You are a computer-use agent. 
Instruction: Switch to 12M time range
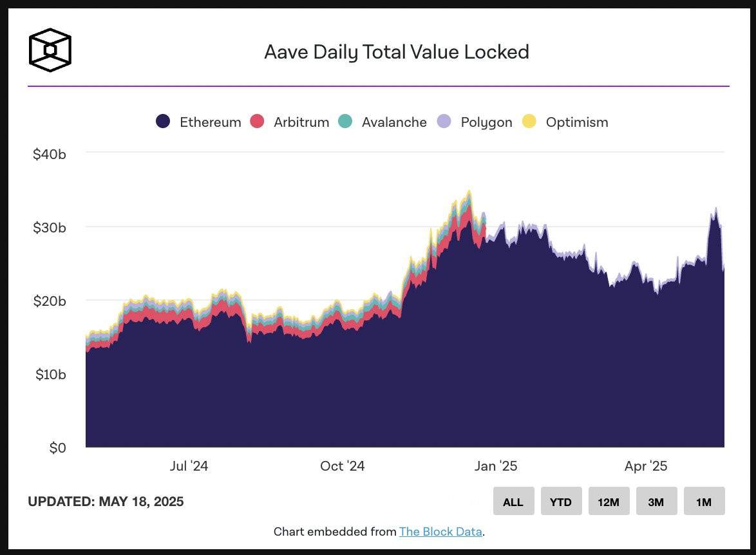pos(609,501)
